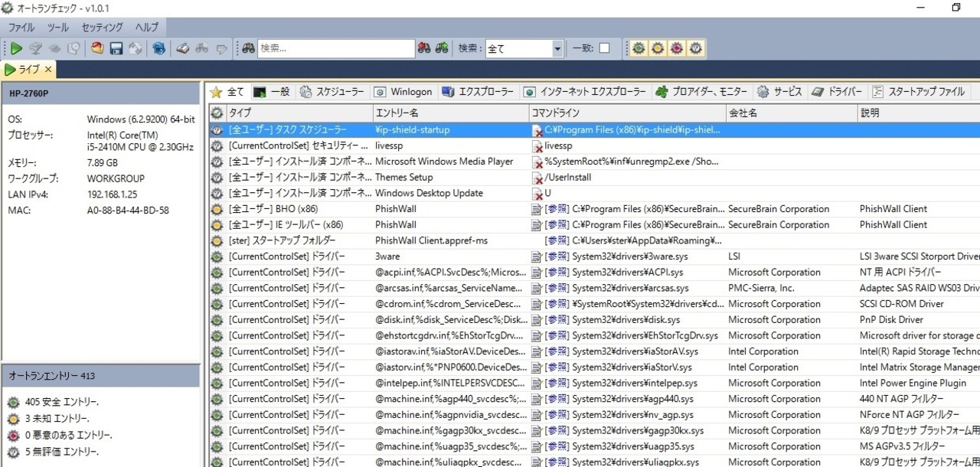Open a saved file via the folder icon

click(x=97, y=48)
